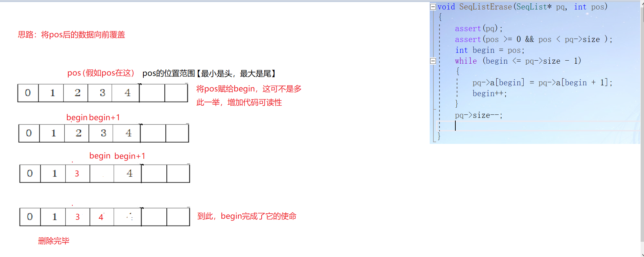This screenshot has height=257, width=644.
Task: Click the 'while (begin <= pq->size - 1)' line
Action: [518, 61]
